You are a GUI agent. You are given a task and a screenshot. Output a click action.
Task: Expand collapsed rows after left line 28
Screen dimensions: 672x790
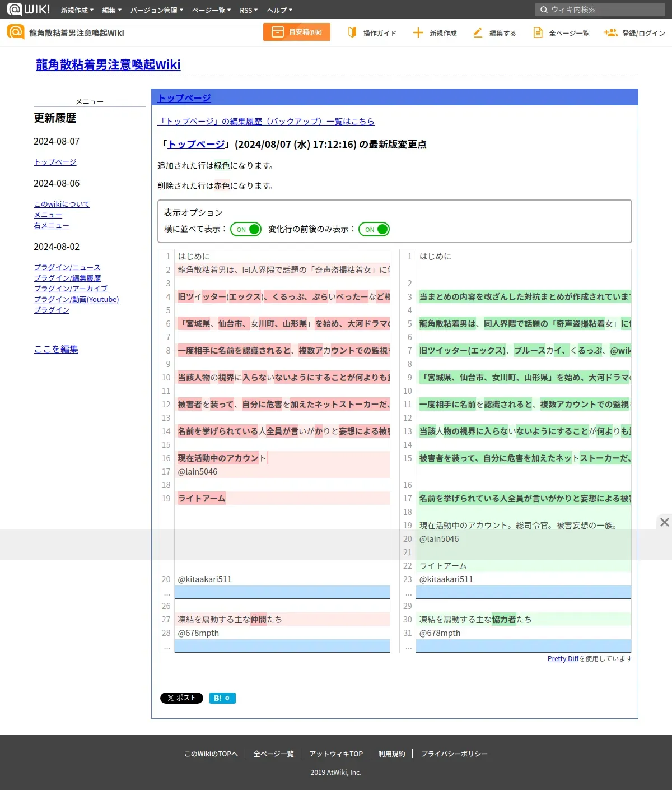coord(282,646)
